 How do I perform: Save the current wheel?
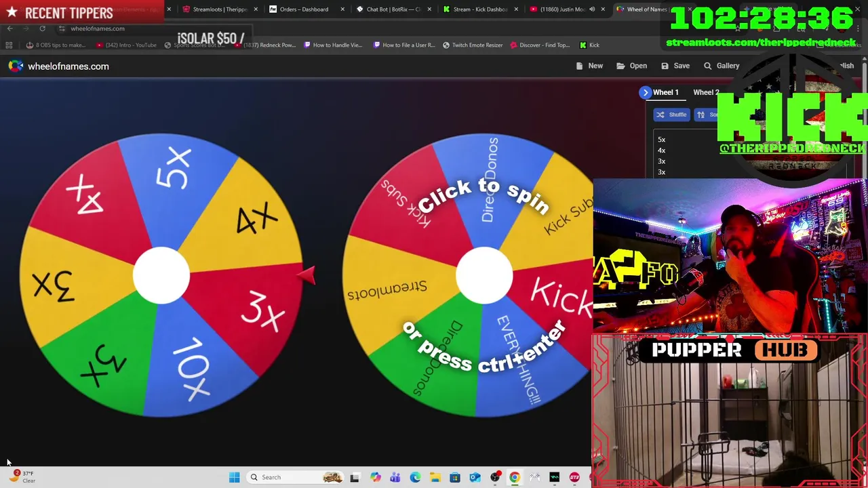tap(675, 66)
